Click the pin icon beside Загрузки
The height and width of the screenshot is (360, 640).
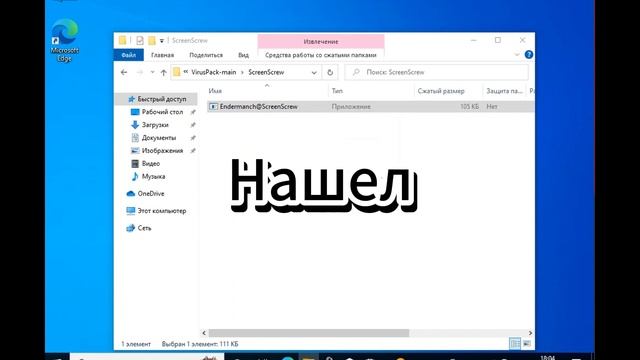[x=193, y=125]
